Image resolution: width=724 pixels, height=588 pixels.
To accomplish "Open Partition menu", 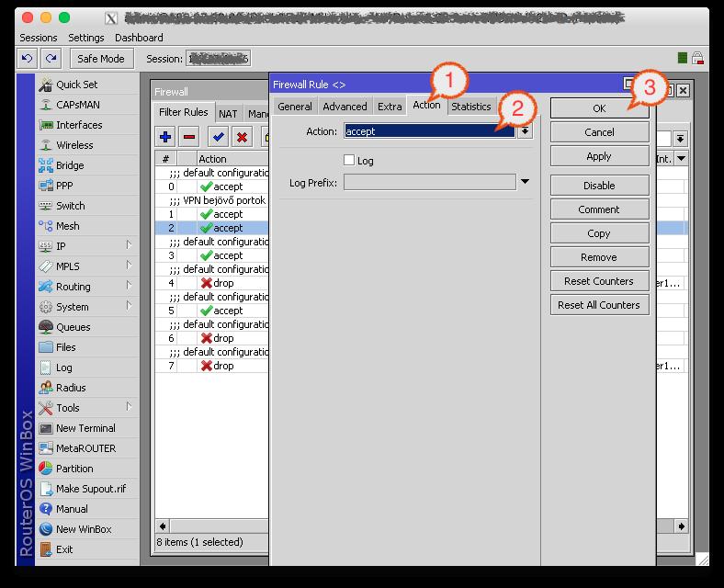I will 87,469.
